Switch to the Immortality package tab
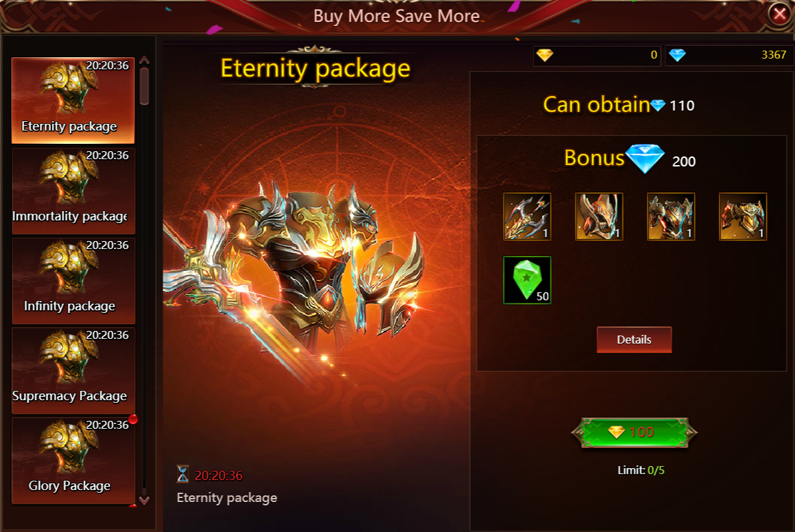The width and height of the screenshot is (795, 532). pyautogui.click(x=73, y=190)
